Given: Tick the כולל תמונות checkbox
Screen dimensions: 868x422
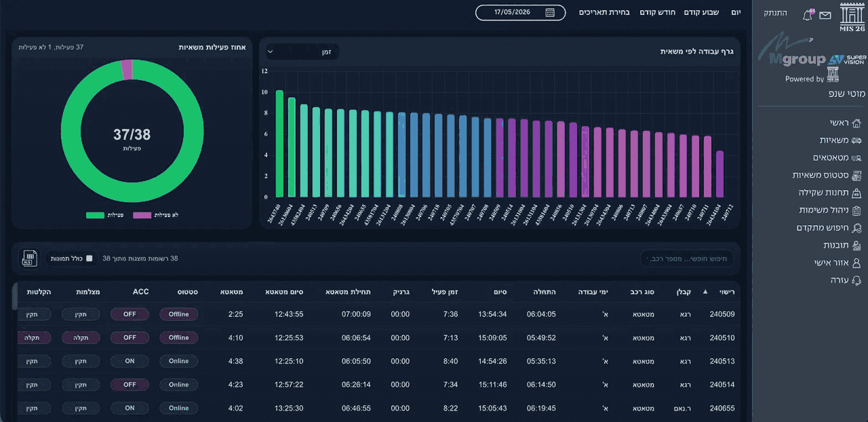Looking at the screenshot, I should click(x=89, y=258).
